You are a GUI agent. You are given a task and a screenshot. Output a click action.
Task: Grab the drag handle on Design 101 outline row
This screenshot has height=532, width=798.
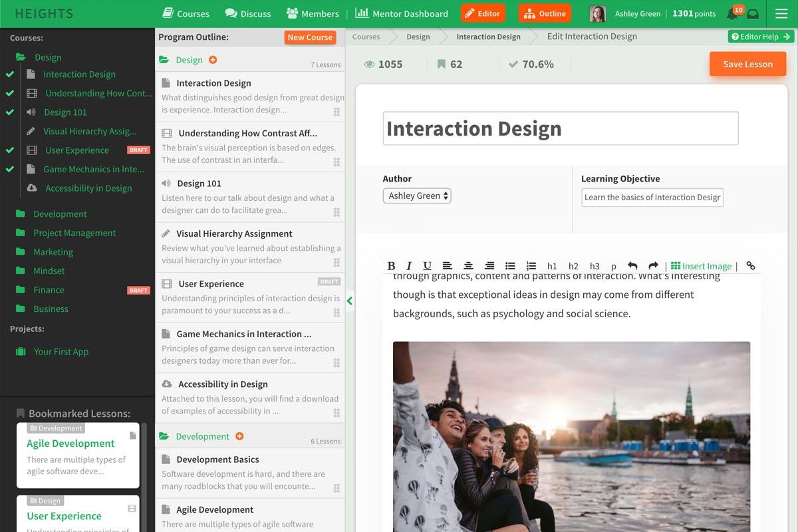click(336, 212)
